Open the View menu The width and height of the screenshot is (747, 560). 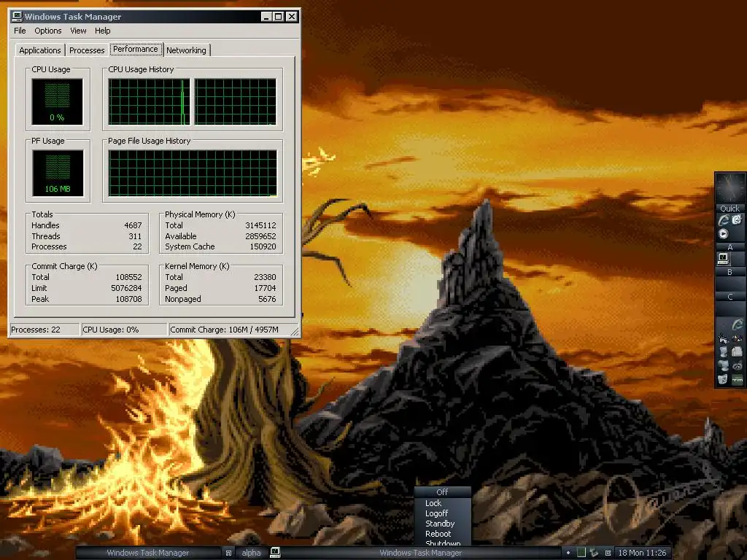click(x=78, y=31)
